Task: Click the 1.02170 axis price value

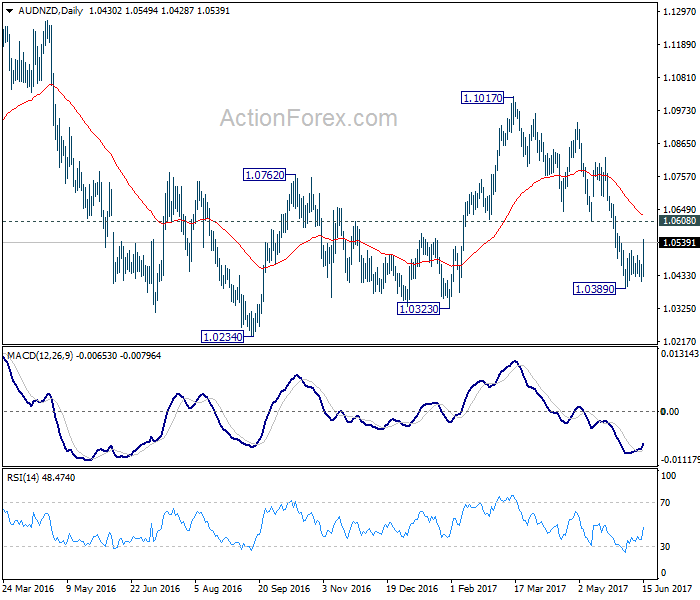Action: click(x=679, y=342)
